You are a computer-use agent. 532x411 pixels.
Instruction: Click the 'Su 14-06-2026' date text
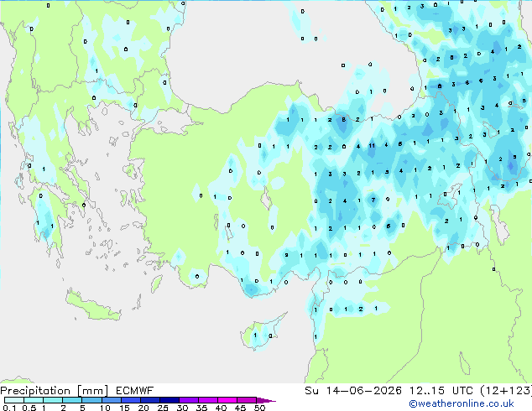[353, 391]
